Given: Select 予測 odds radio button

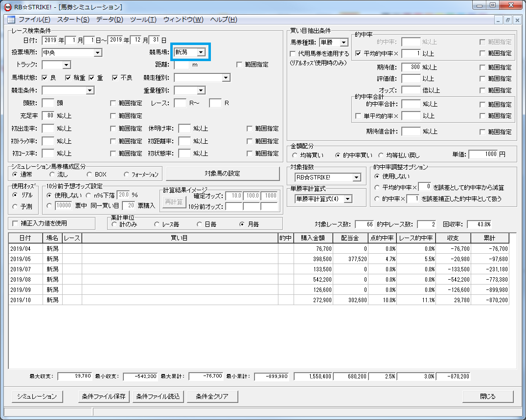Looking at the screenshot, I should coord(15,207).
